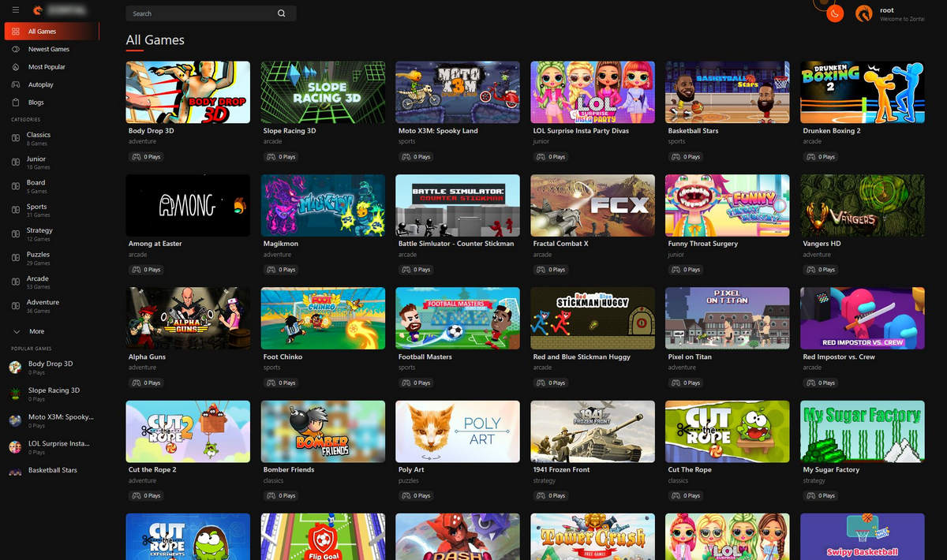This screenshot has height=560, width=947.
Task: Click the 'junior' label under Funny Throat Surgery
Action: coord(676,255)
